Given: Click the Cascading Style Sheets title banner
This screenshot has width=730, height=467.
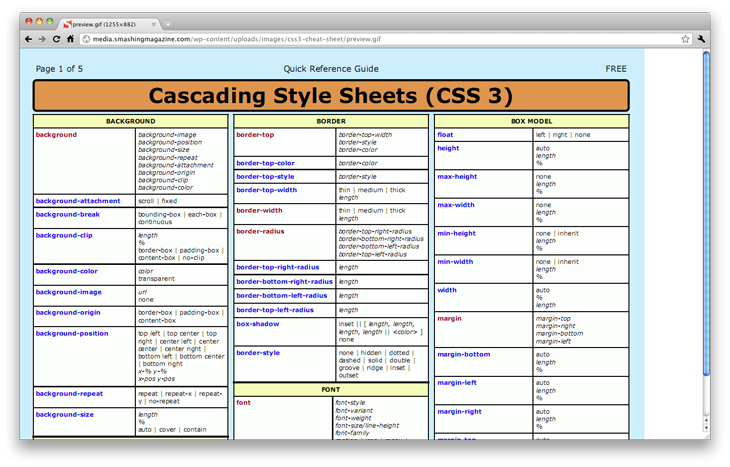Looking at the screenshot, I should click(331, 96).
